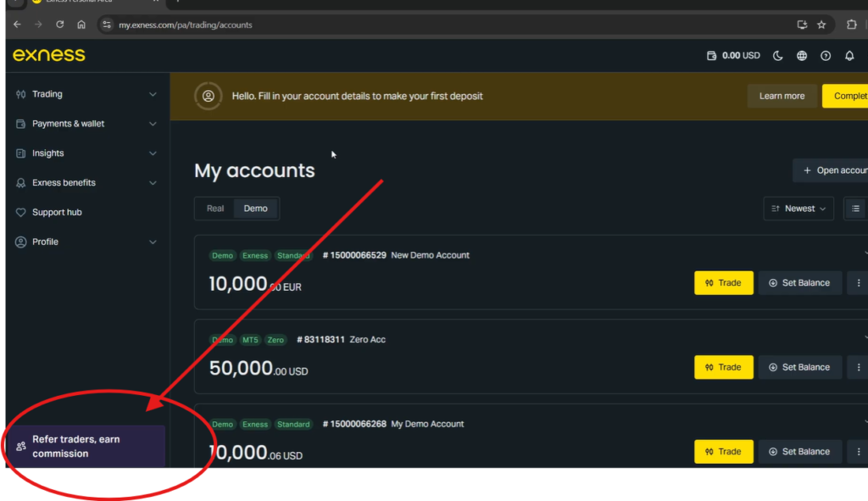Trade on Zero Acc 83118311
Image resolution: width=868 pixels, height=501 pixels.
[724, 367]
